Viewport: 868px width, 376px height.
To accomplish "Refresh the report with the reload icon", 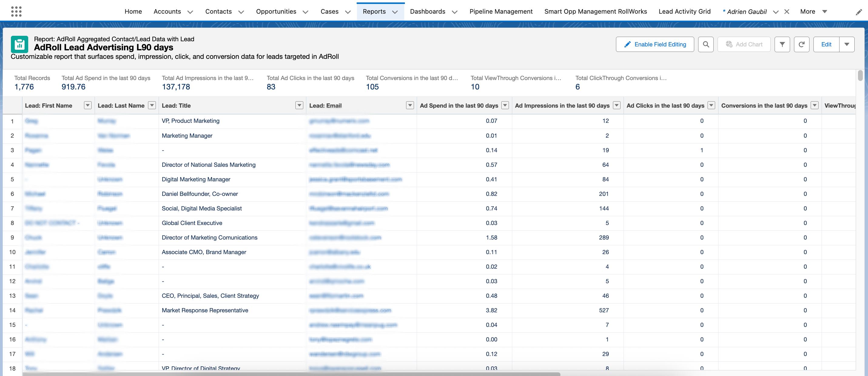I will pyautogui.click(x=801, y=45).
